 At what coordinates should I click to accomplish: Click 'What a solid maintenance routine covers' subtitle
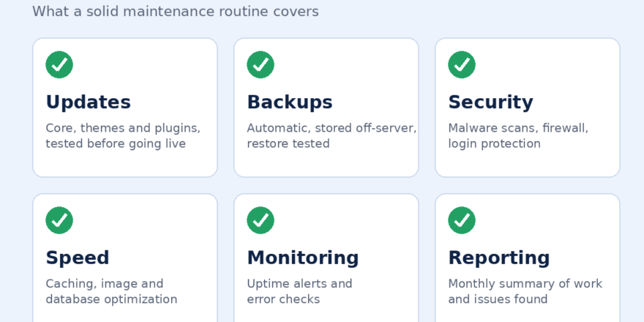[x=176, y=12]
